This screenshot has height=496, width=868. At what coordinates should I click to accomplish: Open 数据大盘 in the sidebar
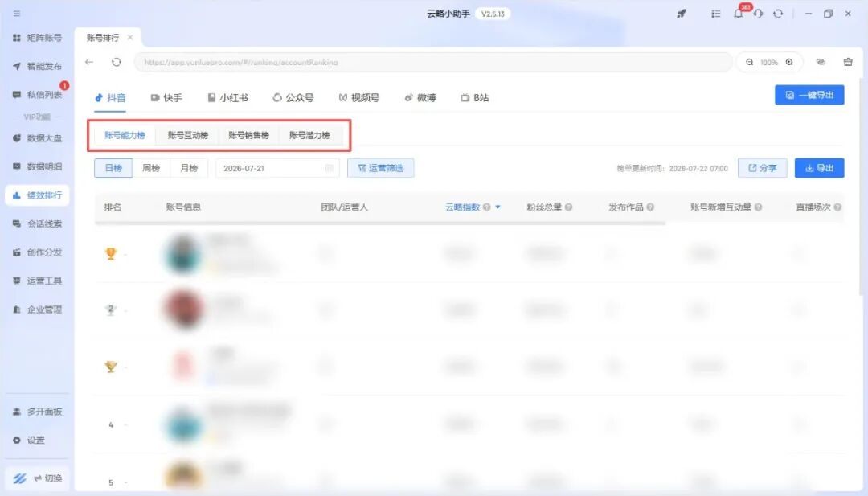point(37,137)
